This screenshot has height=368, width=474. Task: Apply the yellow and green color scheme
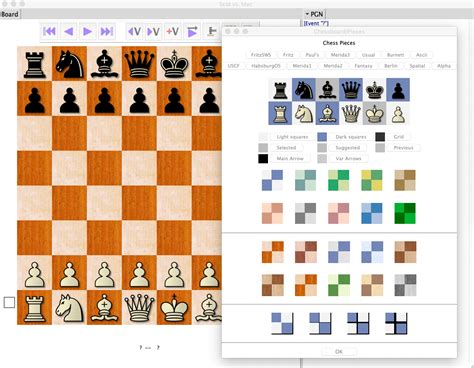(372, 180)
